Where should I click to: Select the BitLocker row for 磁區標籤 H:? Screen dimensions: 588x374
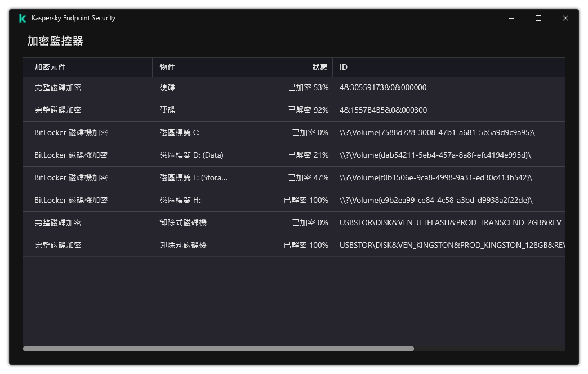[x=169, y=200]
